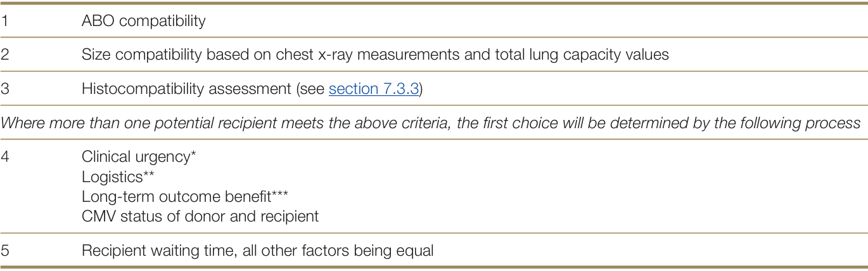Open the section 7.3.3 link

coord(373,89)
